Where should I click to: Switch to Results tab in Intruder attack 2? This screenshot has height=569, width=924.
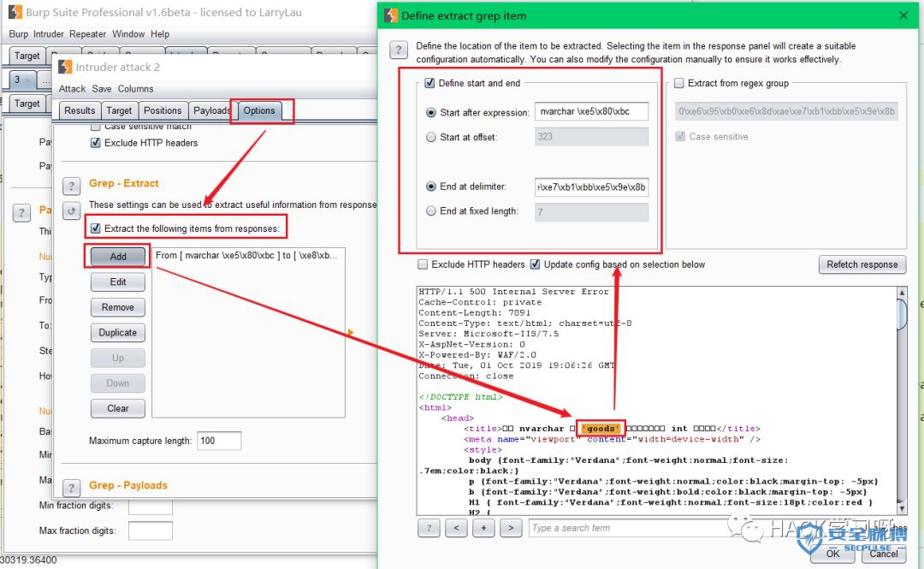point(80,110)
